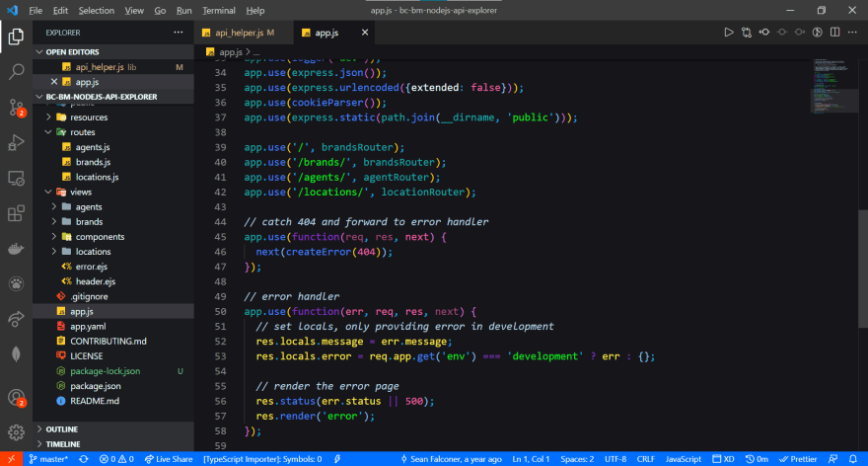Click the feedback icon in status bar
This screenshot has width=868, height=466.
(832, 459)
